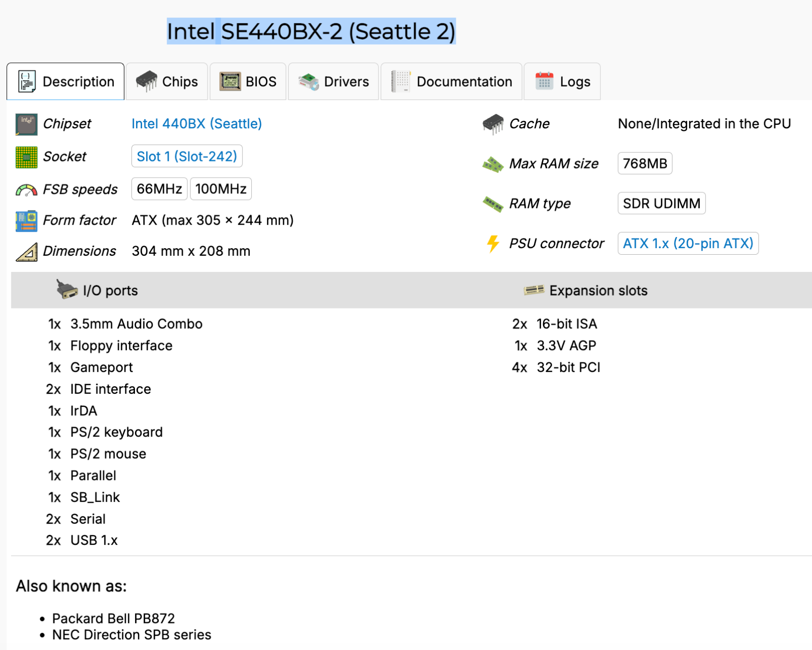
Task: Click the 100MHz FSB speed tag
Action: click(221, 189)
